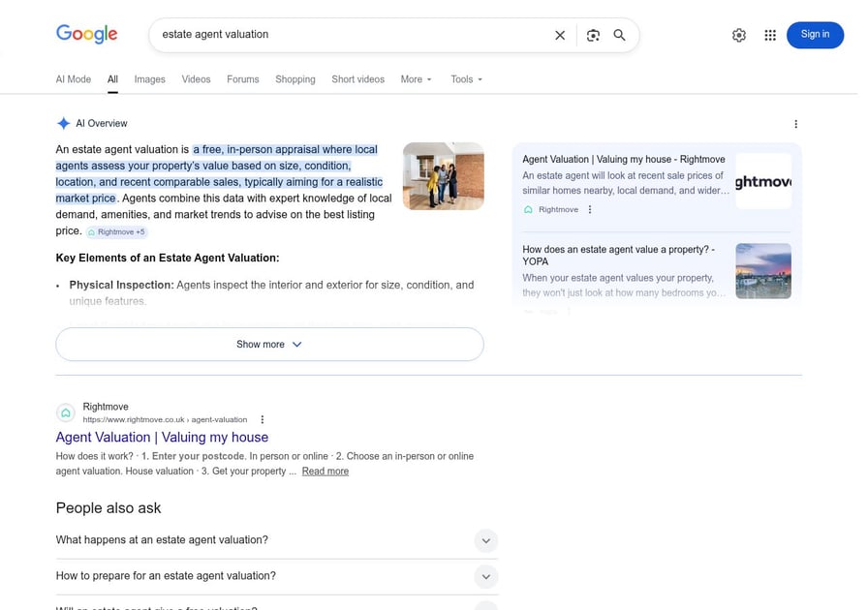
Task: Expand the Tools dropdown
Action: coord(466,79)
